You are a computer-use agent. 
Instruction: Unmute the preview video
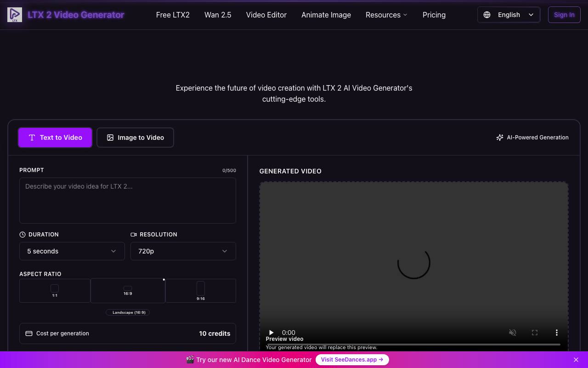[x=513, y=333]
